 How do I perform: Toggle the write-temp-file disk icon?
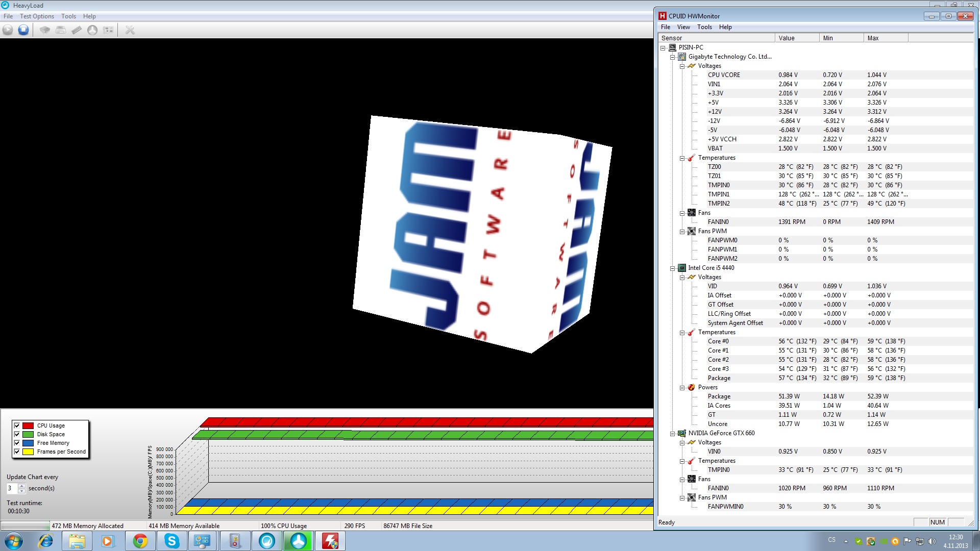[x=61, y=30]
